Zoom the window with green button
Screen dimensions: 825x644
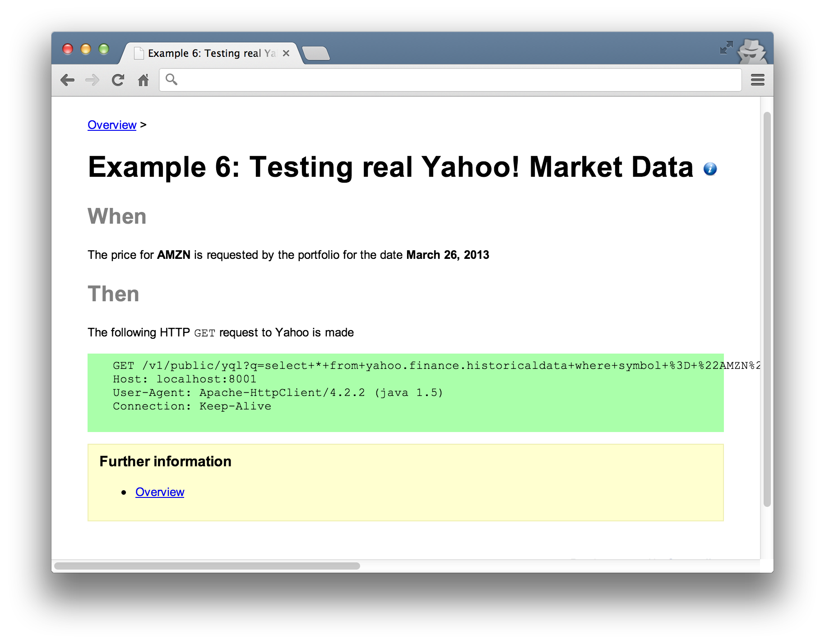pos(104,49)
